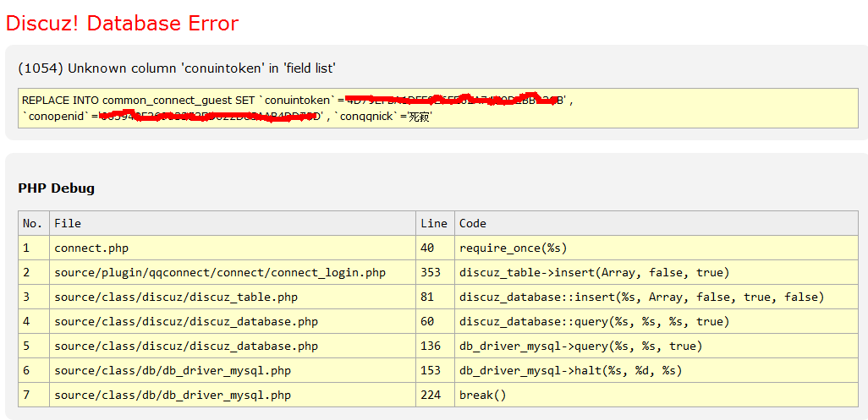Click the discuz_table->insert code cell
Image resolution: width=868 pixels, height=420 pixels.
pos(594,272)
